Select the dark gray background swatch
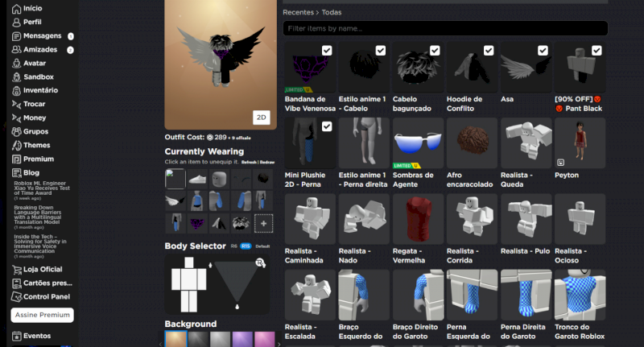Screen dimensions: 644x347 tap(198, 339)
